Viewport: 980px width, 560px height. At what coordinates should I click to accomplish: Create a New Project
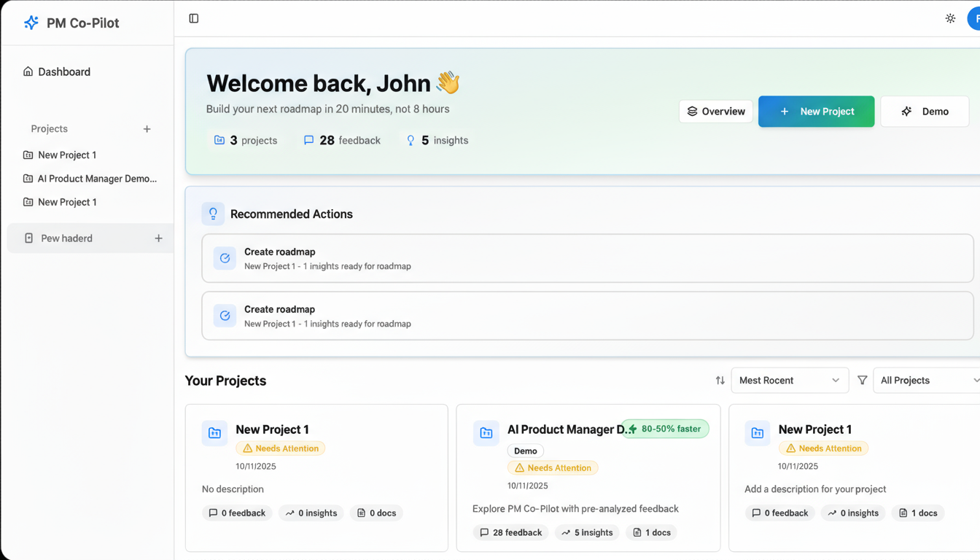816,112
